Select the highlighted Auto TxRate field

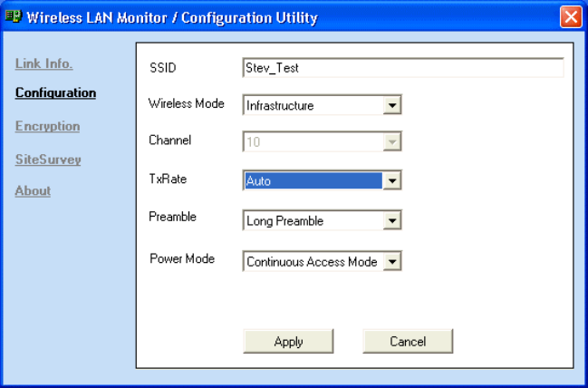pyautogui.click(x=313, y=180)
